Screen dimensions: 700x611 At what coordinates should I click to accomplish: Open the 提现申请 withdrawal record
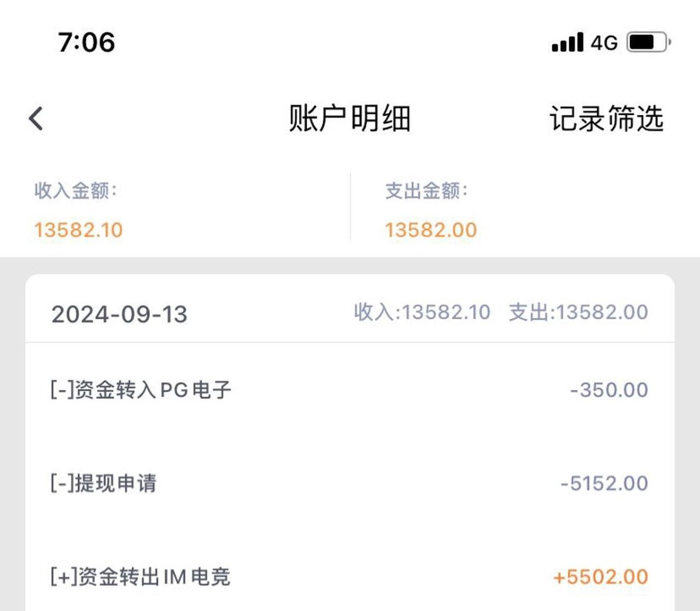[103, 483]
